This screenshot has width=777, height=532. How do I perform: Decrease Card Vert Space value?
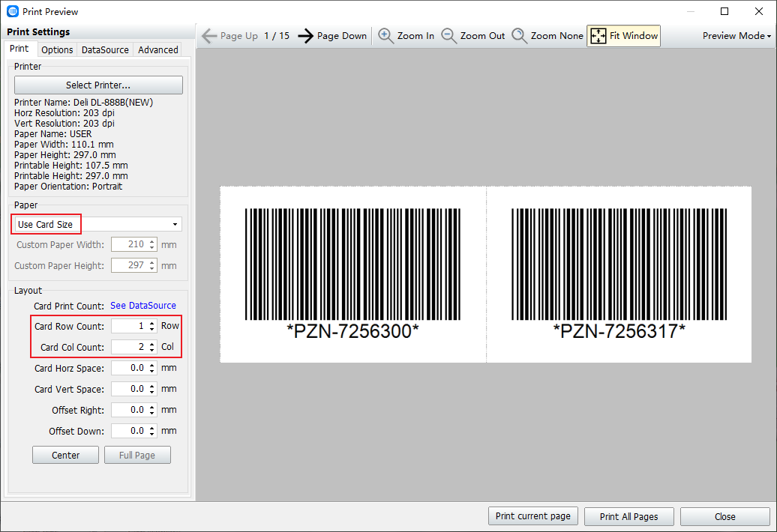coord(152,393)
